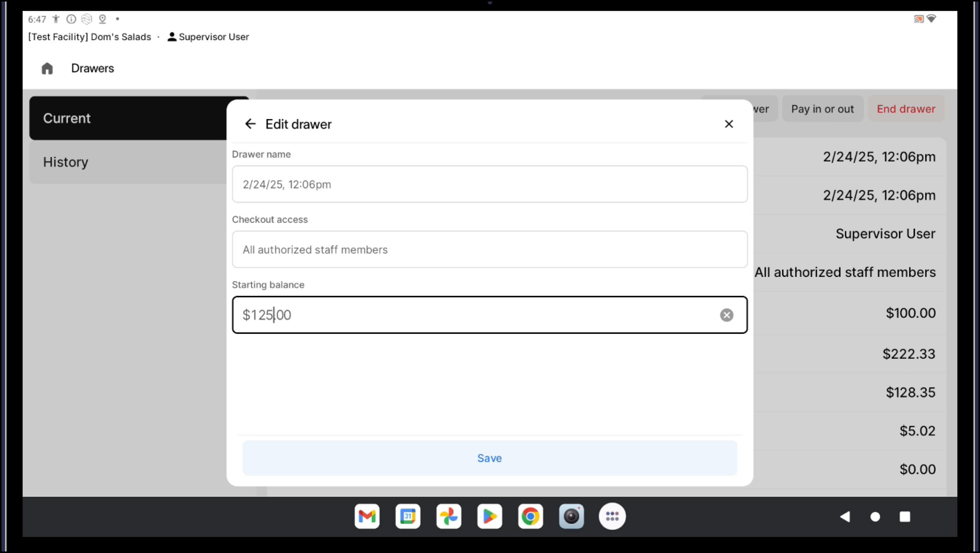Click the End drawer button
Viewport: 980px width, 553px height.
click(x=906, y=109)
